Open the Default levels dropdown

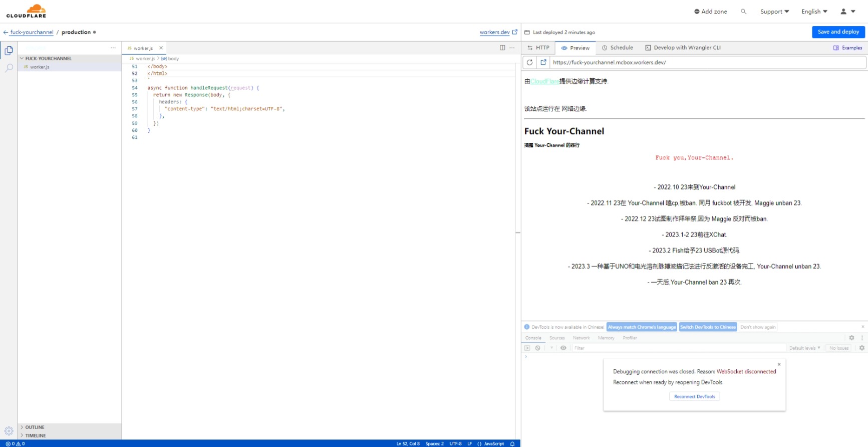click(804, 348)
